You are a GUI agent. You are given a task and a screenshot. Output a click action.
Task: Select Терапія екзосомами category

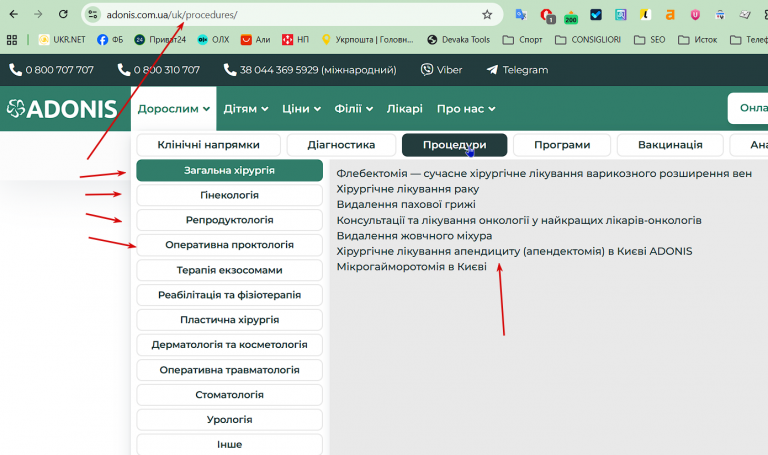[x=229, y=270]
